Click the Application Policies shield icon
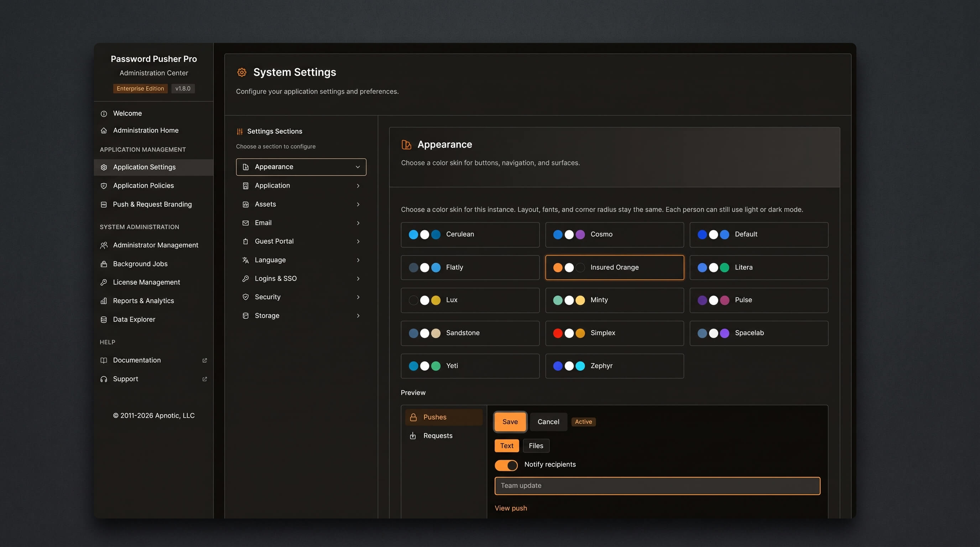 coord(104,186)
